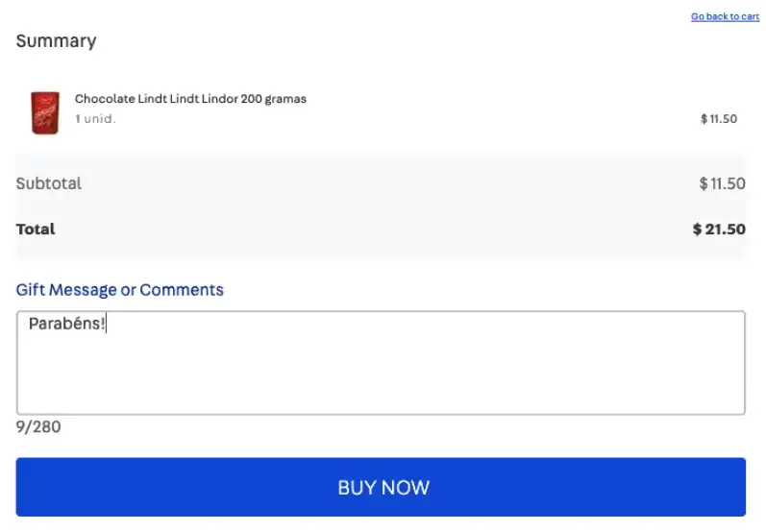Select the "1 unid." quantity text
The image size is (766, 532).
[x=95, y=119]
